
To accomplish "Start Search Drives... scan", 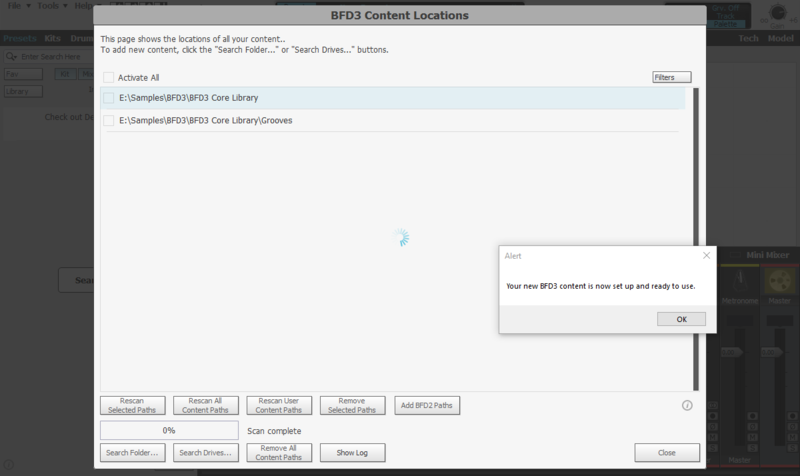I will 206,453.
